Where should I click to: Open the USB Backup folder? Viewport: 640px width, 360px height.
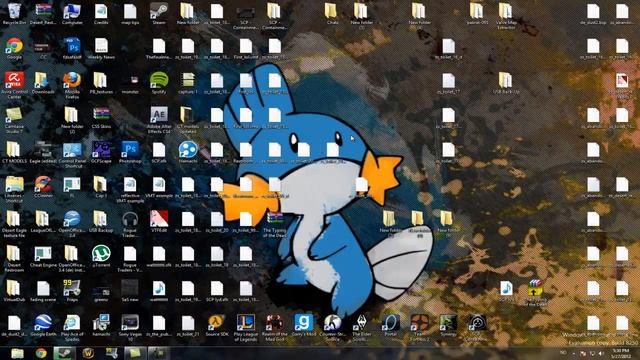[101, 222]
